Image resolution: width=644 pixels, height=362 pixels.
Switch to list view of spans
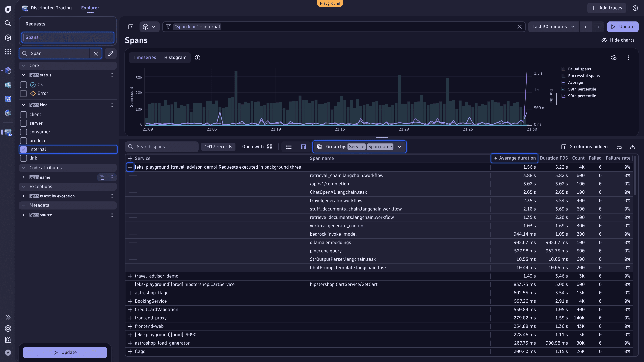[x=289, y=147]
